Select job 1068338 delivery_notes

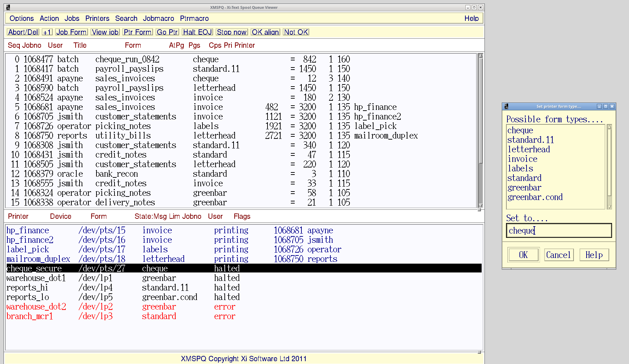241,202
